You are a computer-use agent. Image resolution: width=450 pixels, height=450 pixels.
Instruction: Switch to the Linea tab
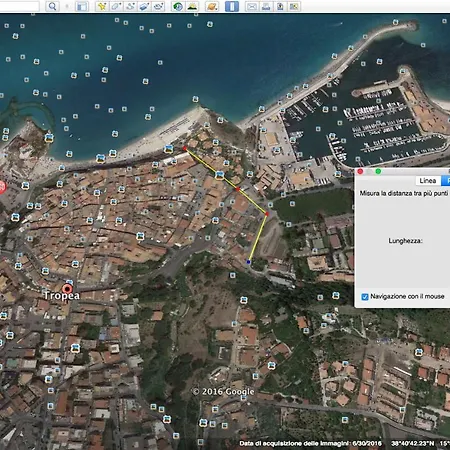428,181
